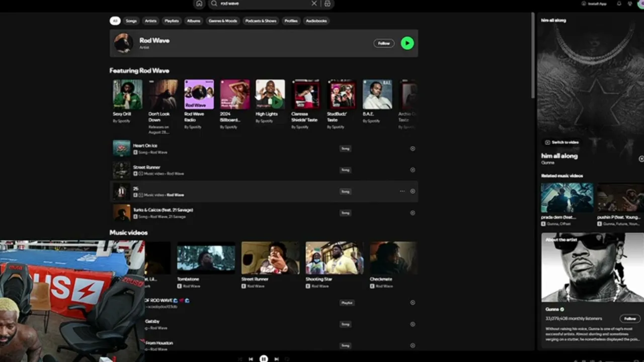Switch to the Genres & Moods filter
Image resolution: width=644 pixels, height=362 pixels.
(x=223, y=21)
